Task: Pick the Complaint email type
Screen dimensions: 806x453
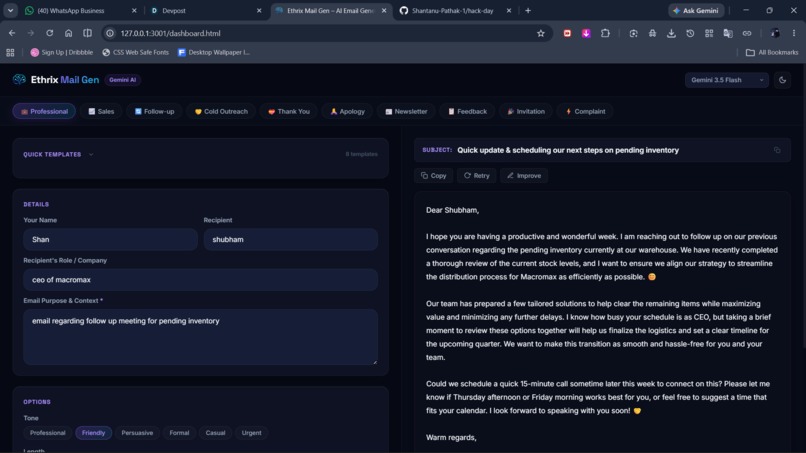Action: (585, 111)
